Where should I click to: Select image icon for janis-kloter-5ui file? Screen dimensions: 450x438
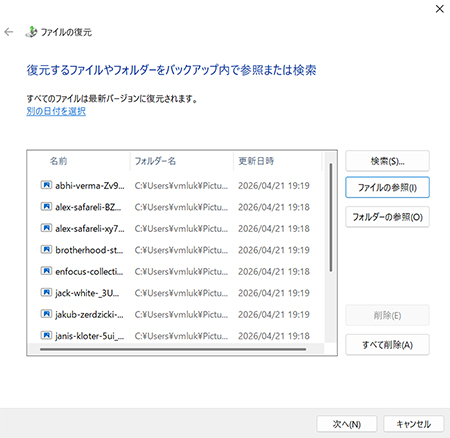pos(46,335)
